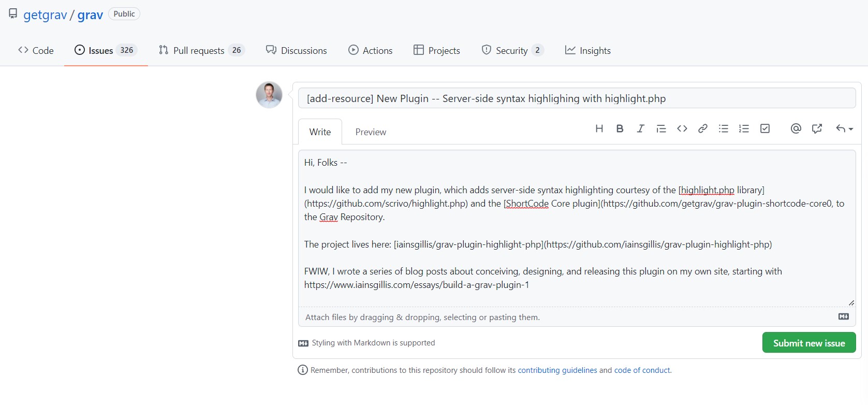
Task: Open the Insights tab
Action: tap(588, 50)
